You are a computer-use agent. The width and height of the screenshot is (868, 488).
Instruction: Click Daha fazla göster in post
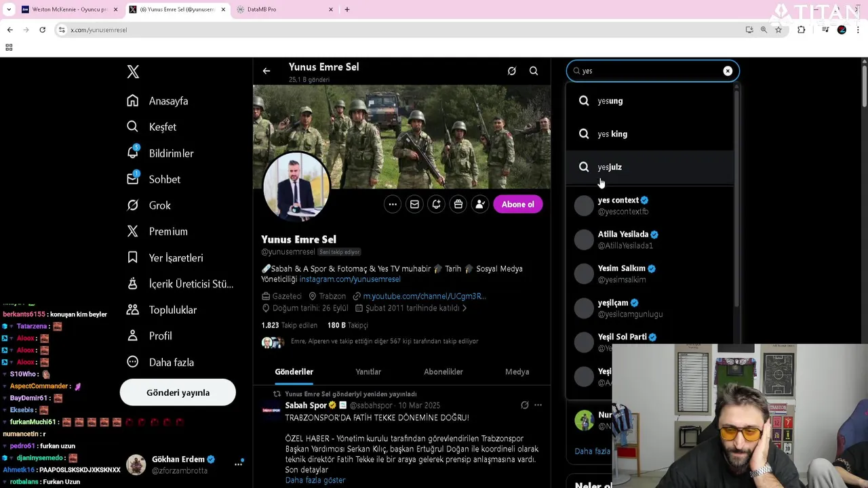coord(315,480)
